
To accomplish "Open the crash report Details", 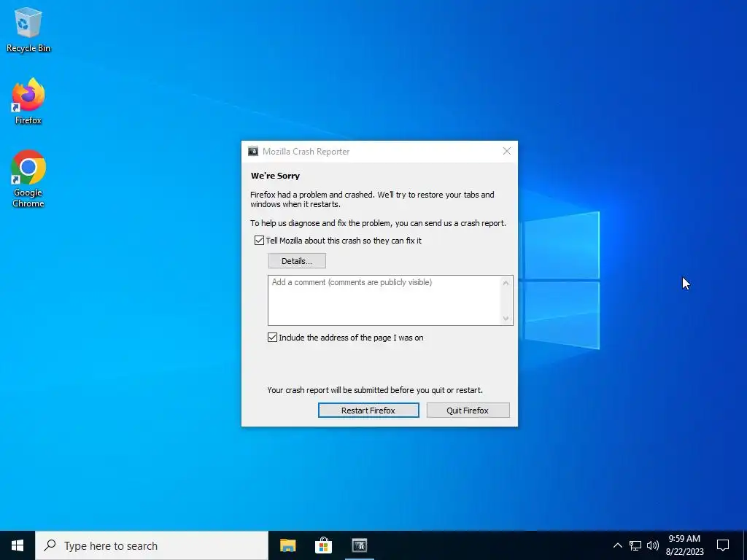I will 297,261.
